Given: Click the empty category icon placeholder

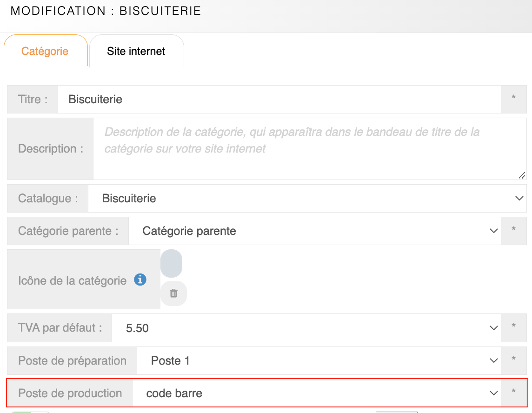Looking at the screenshot, I should pos(171,264).
